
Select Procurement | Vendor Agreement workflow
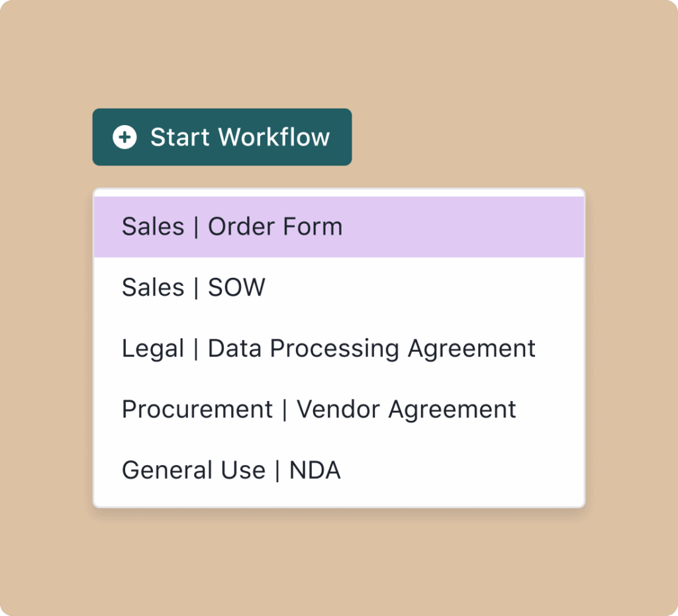point(318,409)
